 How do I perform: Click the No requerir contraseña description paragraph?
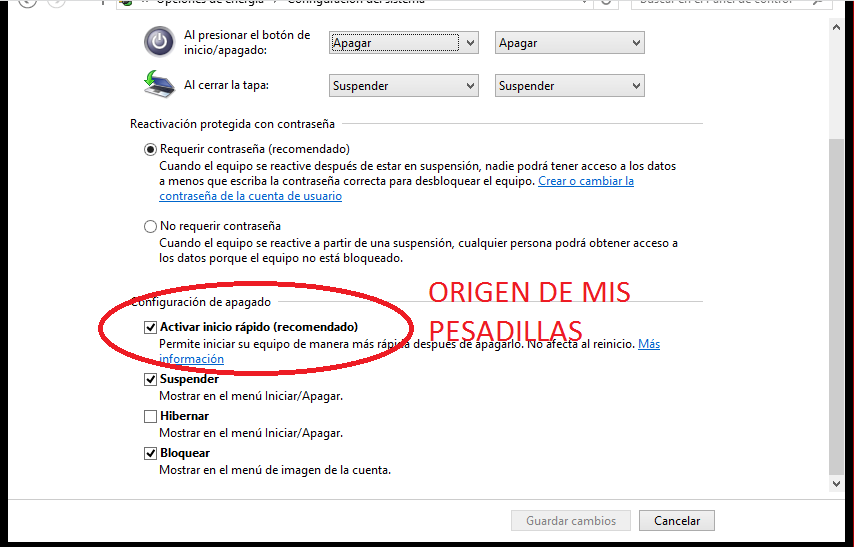(x=418, y=251)
